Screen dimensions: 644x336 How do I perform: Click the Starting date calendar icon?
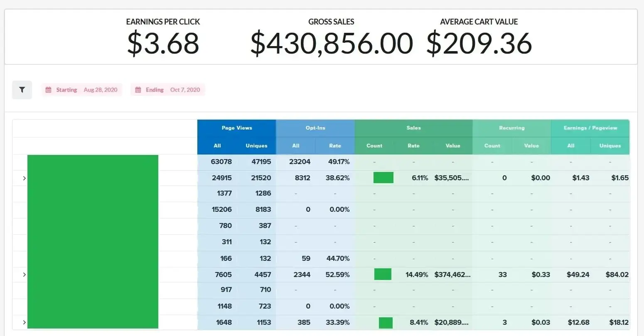tap(48, 90)
